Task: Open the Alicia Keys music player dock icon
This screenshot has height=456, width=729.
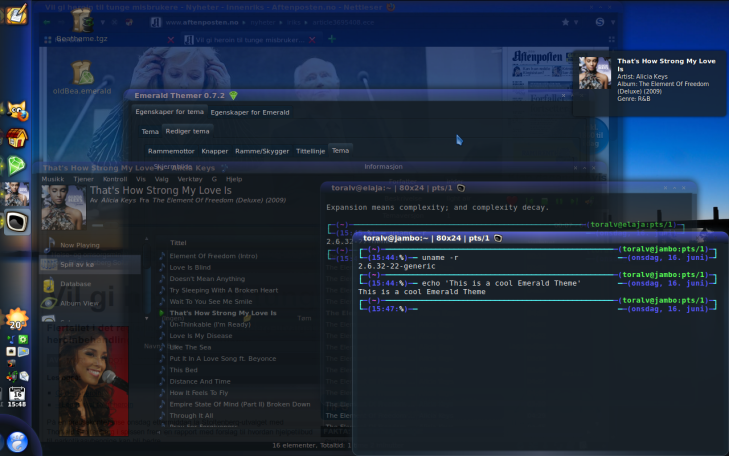Action: point(17,194)
